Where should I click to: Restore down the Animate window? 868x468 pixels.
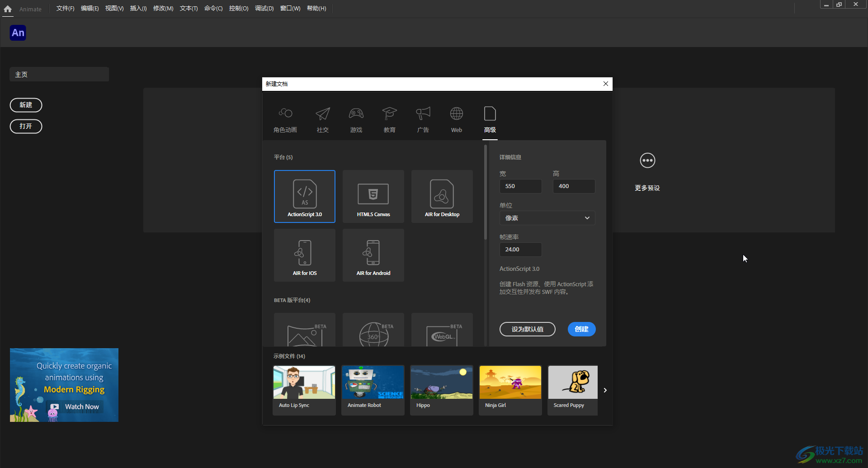pos(839,5)
